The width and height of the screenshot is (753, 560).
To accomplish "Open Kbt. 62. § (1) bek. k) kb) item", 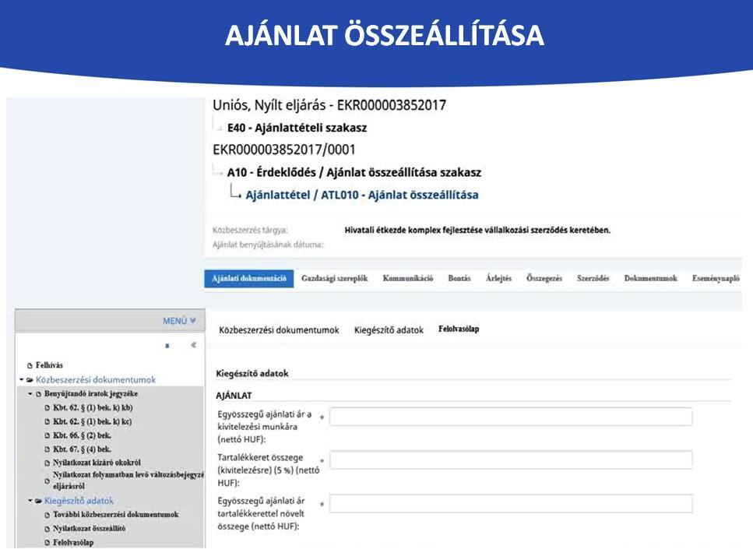I will 93,408.
